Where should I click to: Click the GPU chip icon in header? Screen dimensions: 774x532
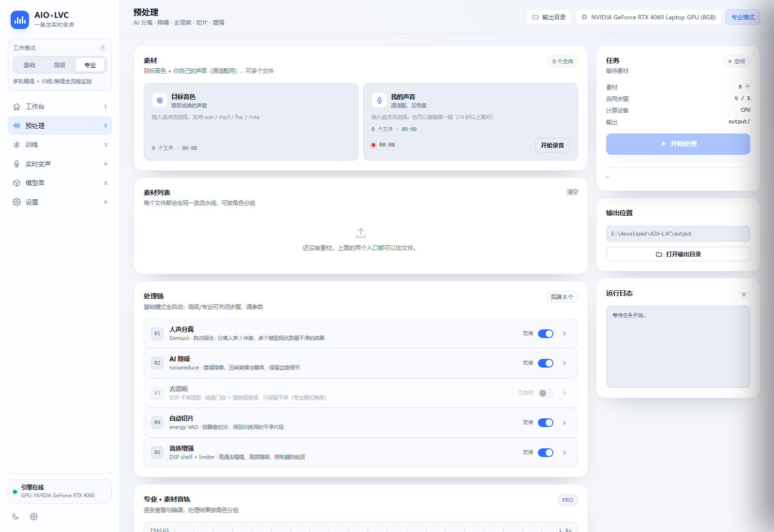(x=584, y=17)
